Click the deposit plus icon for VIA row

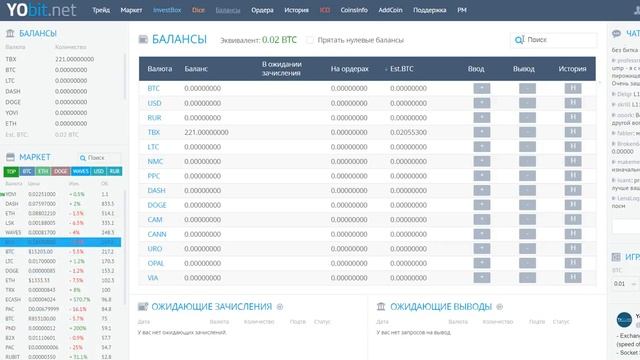[482, 278]
